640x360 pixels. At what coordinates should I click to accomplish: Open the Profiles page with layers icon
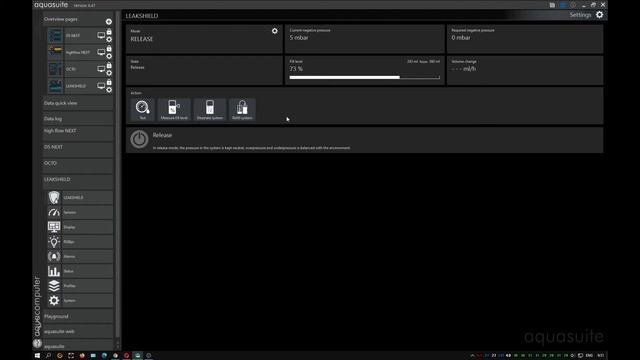(80, 286)
